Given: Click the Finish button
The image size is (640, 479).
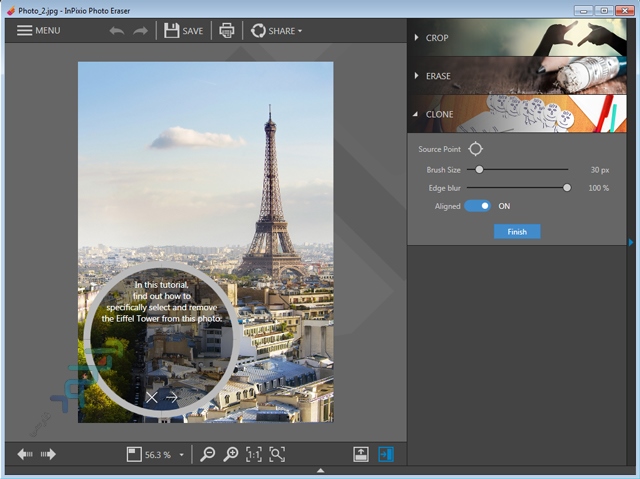Looking at the screenshot, I should 517,231.
